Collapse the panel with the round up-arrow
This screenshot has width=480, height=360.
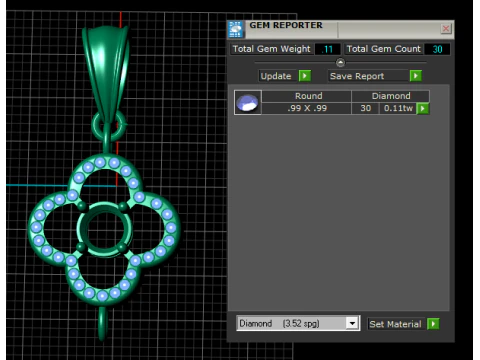pyautogui.click(x=340, y=62)
